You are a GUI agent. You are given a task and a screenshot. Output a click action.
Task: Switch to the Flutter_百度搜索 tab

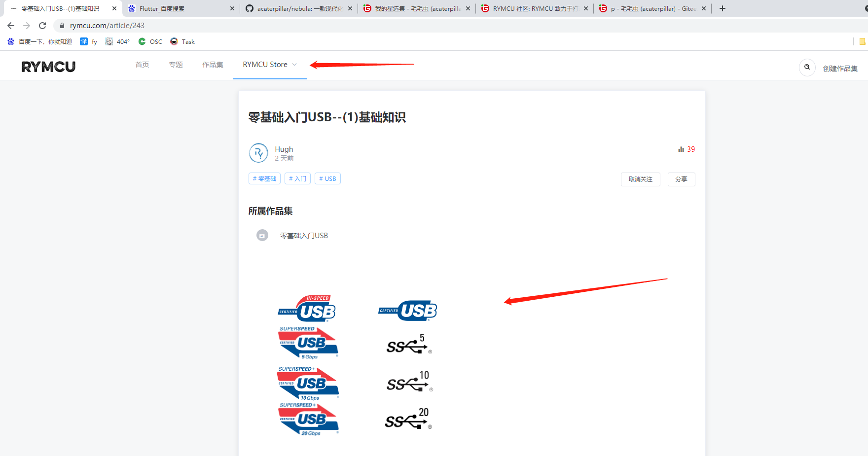181,8
